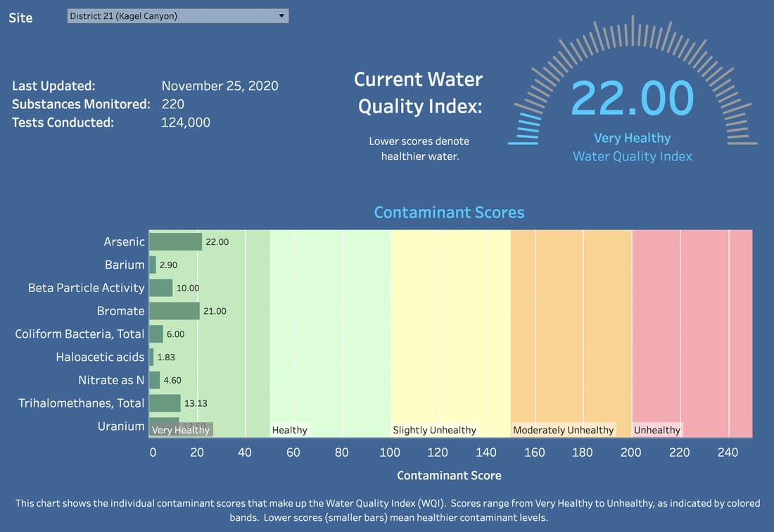Screen dimensions: 774x532
Task: Click the Barium value '2.90'
Action: [168, 265]
